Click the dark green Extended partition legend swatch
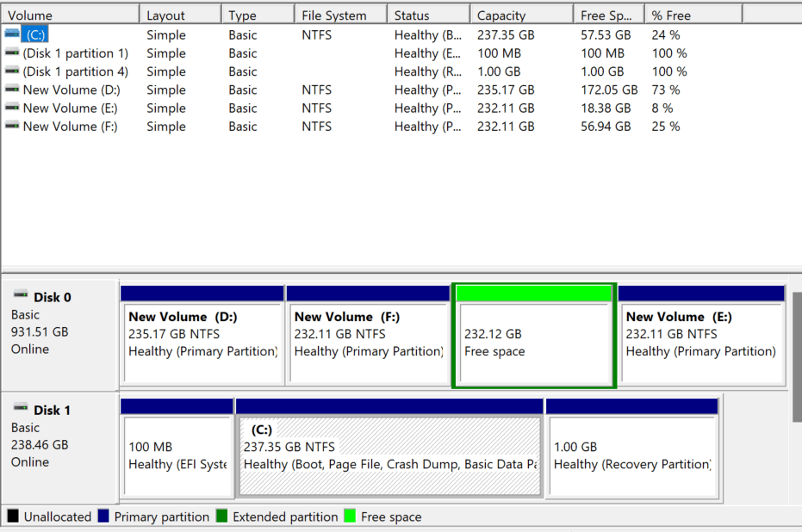The height and width of the screenshot is (532, 802). 221,516
